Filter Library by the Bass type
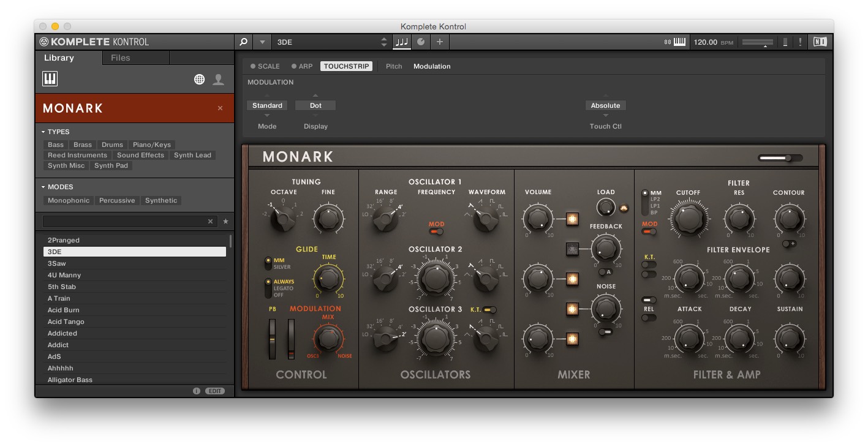The width and height of the screenshot is (868, 447). point(55,145)
